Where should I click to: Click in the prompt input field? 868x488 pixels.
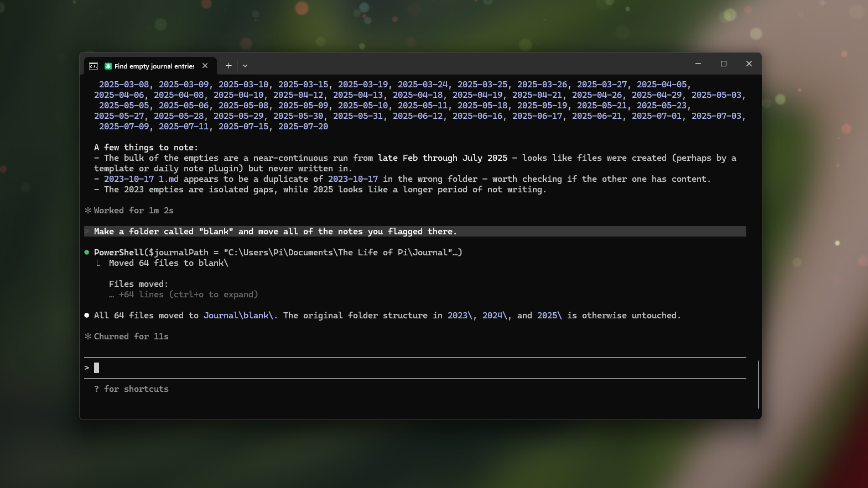coord(415,368)
